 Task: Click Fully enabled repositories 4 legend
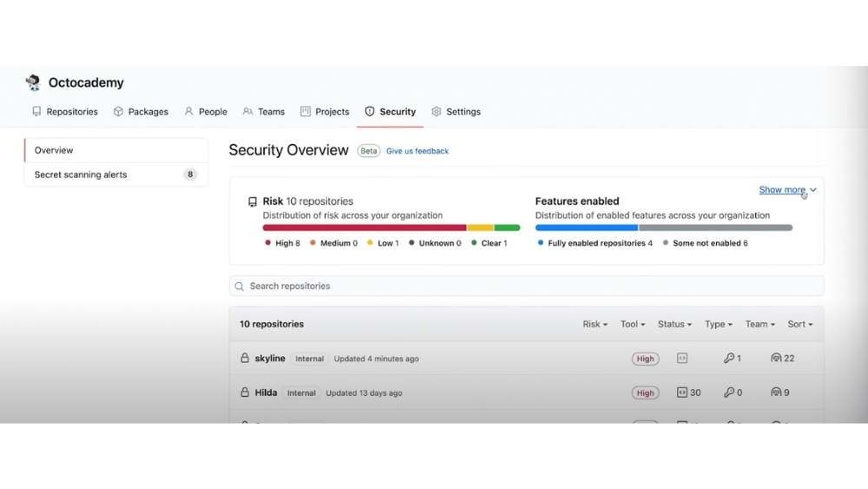pyautogui.click(x=595, y=243)
